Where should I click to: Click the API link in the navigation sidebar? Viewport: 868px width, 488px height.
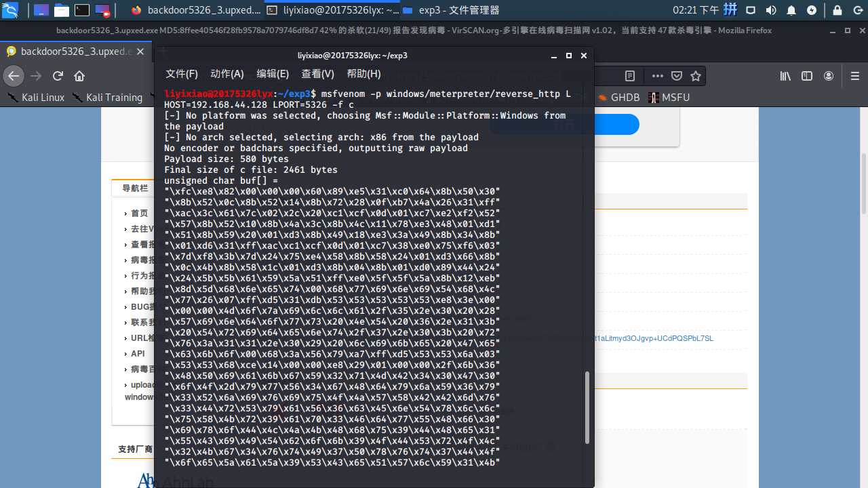(x=138, y=354)
